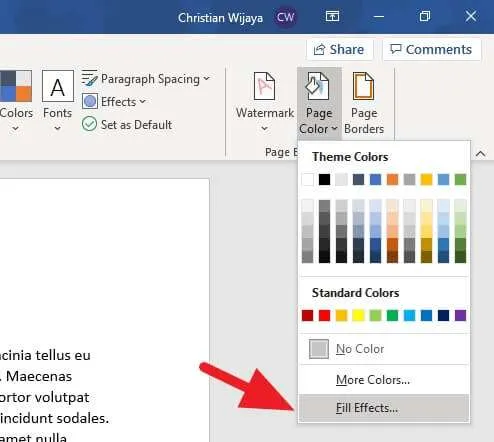Click Christian Wijaya account name
This screenshot has width=494, height=442.
point(220,18)
